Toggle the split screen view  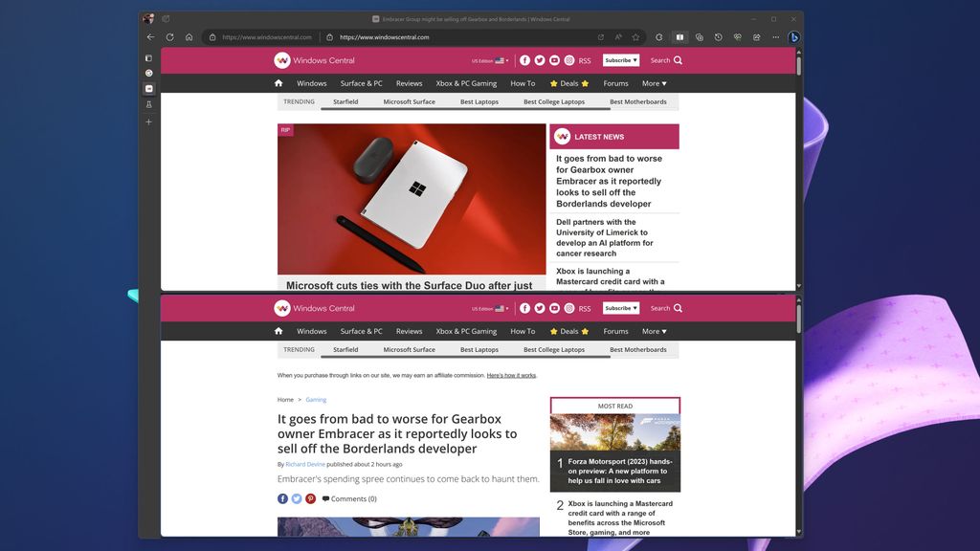(679, 36)
